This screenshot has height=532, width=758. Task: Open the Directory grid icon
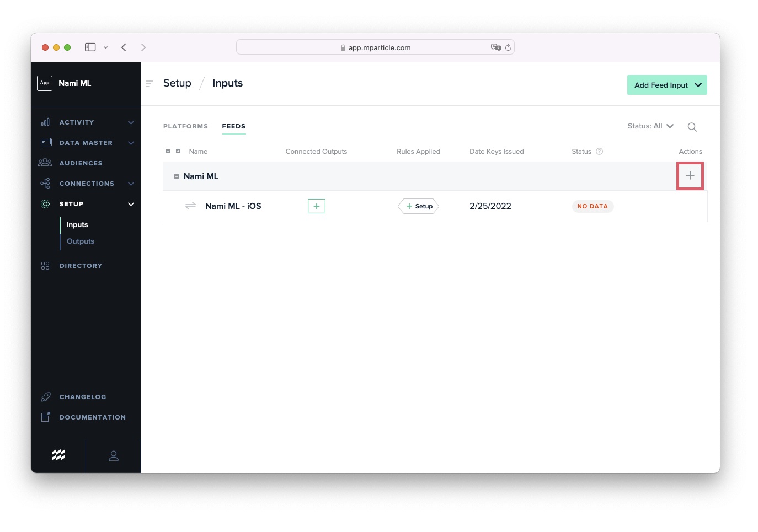45,266
